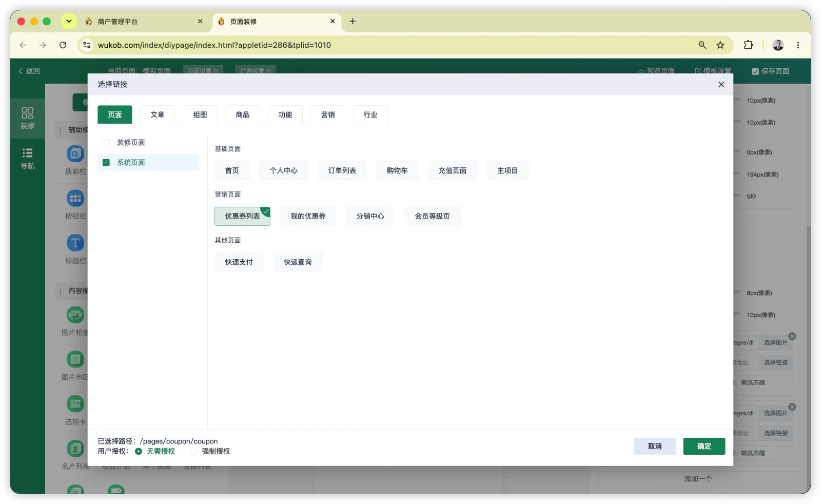This screenshot has width=821, height=504.
Task: Click the 选项卡 module icon
Action: point(75,404)
